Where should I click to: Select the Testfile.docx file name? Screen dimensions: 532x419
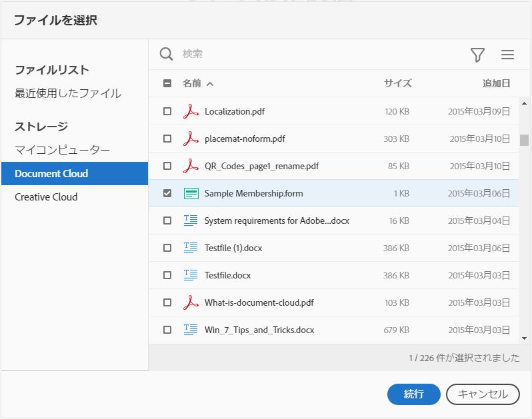coord(227,275)
